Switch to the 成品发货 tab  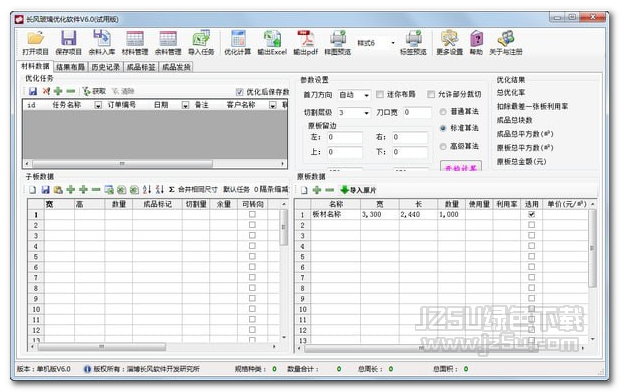(176, 67)
